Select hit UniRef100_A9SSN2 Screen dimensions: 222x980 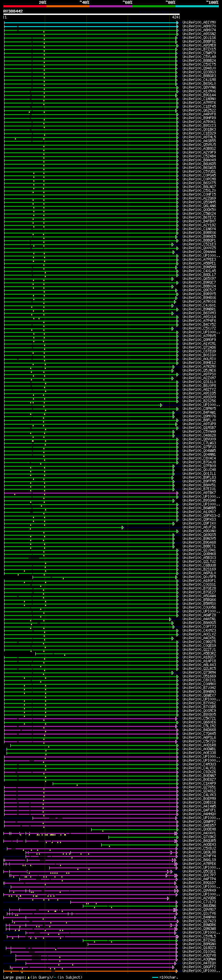tap(199, 34)
